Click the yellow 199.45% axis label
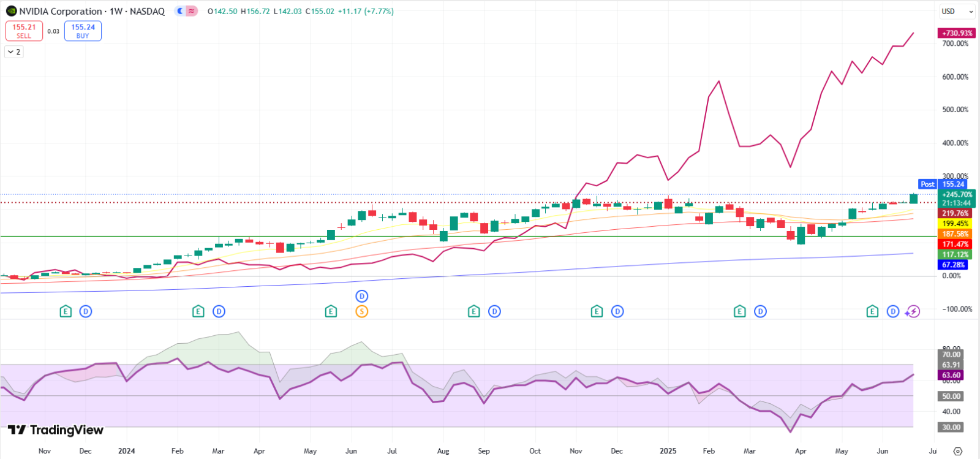980x459 pixels. (955, 224)
